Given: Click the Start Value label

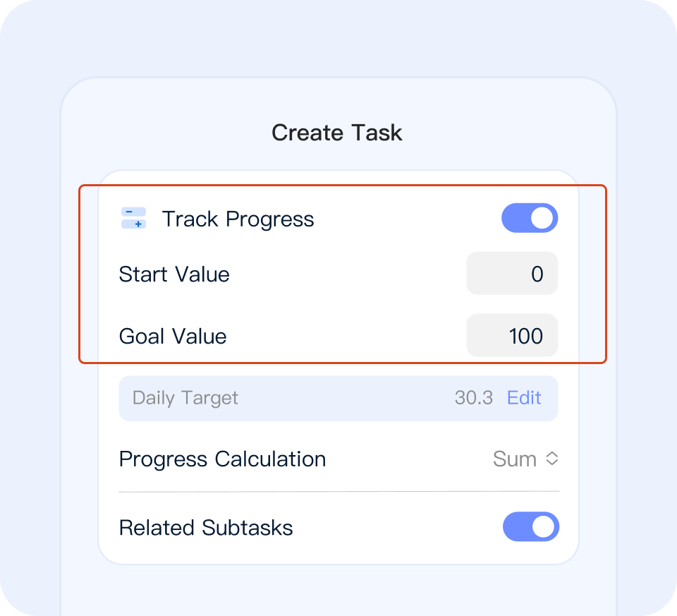Looking at the screenshot, I should click(x=174, y=274).
